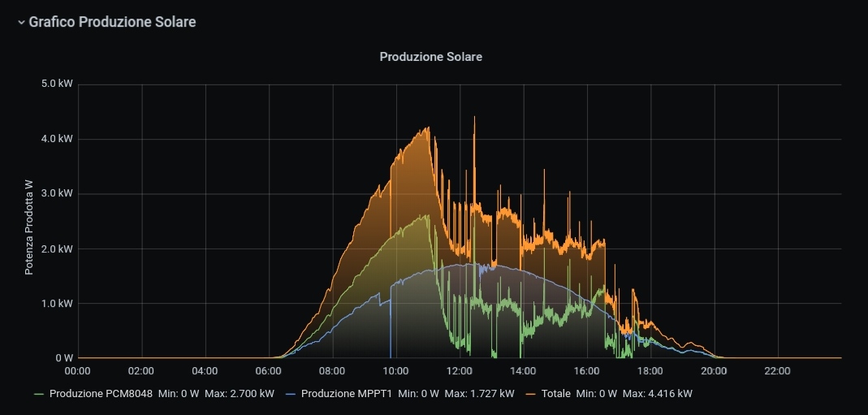Click the orange Totale legend color line

click(531, 394)
